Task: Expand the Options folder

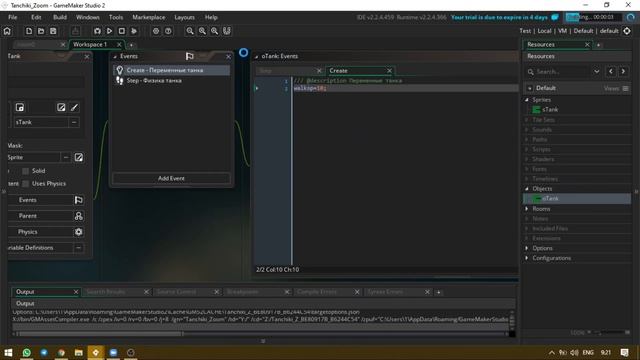Action: tap(527, 248)
